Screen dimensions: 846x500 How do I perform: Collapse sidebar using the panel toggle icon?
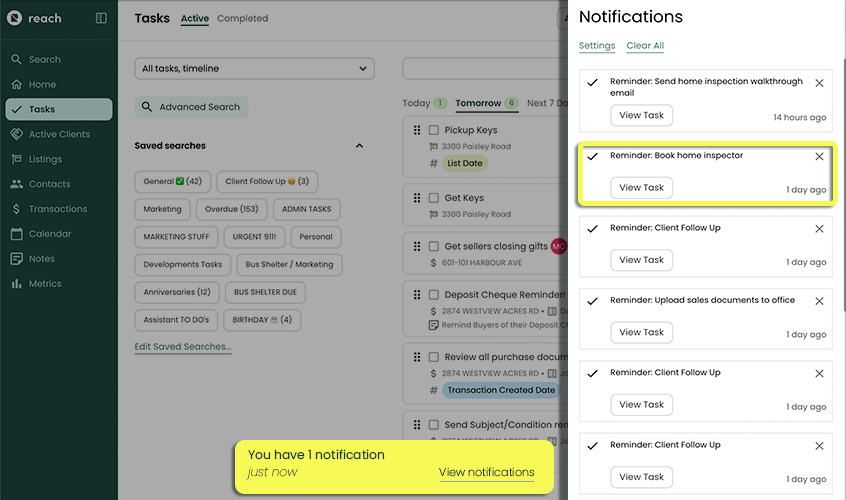(101, 18)
